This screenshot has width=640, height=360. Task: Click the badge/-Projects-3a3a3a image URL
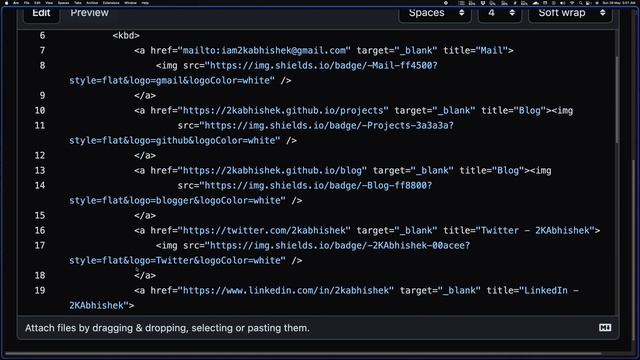pos(329,126)
